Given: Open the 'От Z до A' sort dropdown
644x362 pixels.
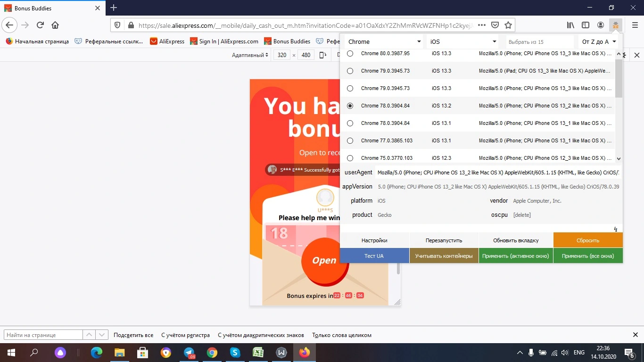Looking at the screenshot, I should click(x=599, y=42).
